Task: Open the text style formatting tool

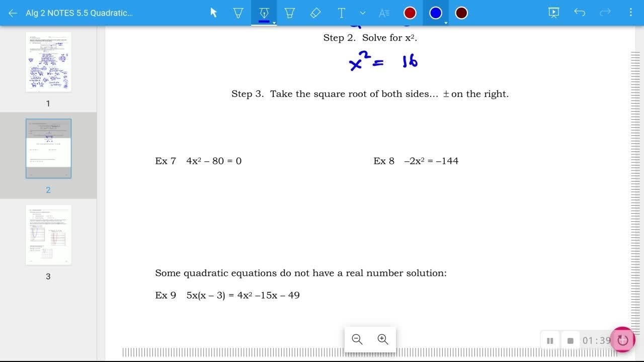Action: click(x=384, y=13)
